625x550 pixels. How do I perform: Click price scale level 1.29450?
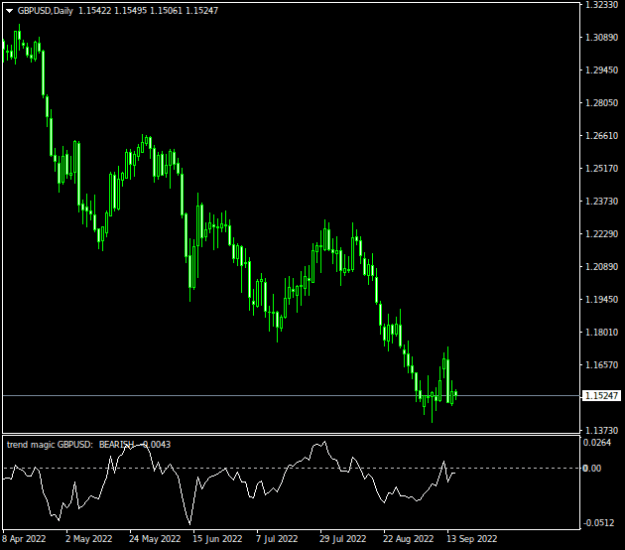click(601, 70)
